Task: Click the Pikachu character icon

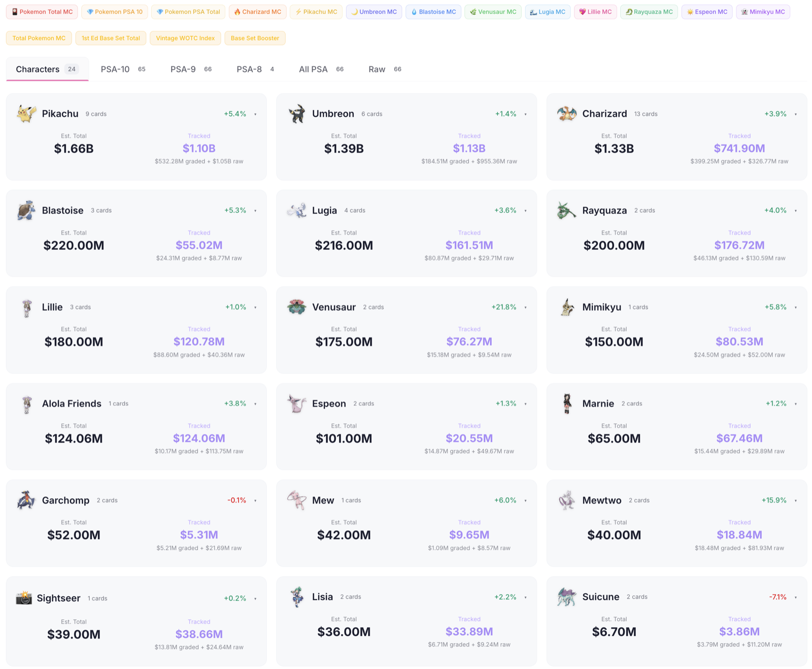Action: pos(26,114)
